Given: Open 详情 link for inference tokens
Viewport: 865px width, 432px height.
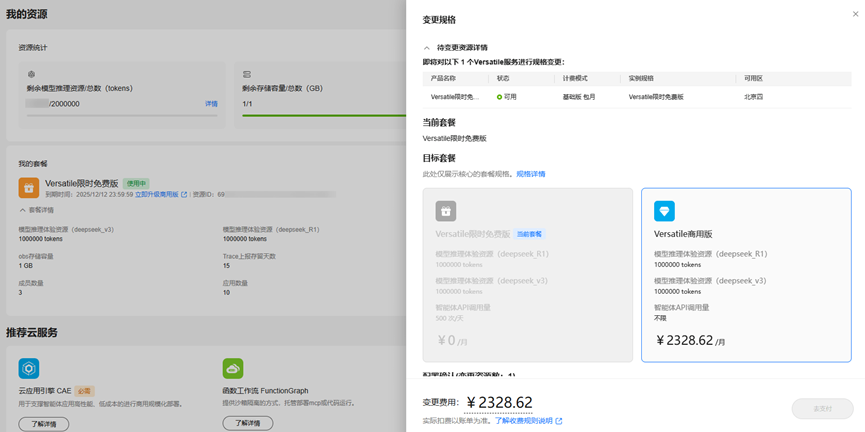Looking at the screenshot, I should (211, 104).
